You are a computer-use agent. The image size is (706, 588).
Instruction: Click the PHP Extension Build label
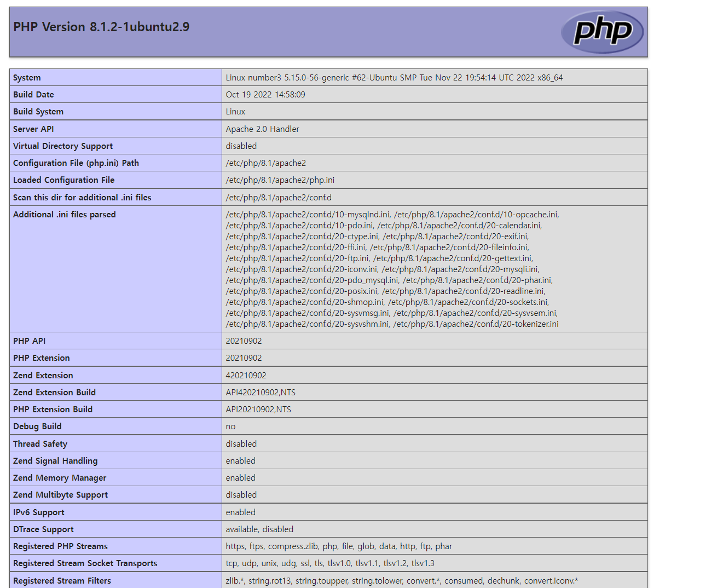[x=53, y=410]
